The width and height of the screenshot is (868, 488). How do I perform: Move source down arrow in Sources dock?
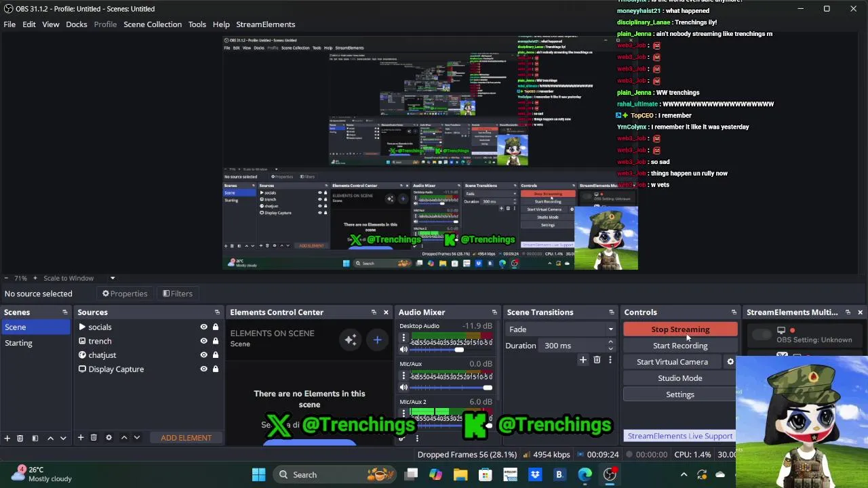(x=137, y=438)
